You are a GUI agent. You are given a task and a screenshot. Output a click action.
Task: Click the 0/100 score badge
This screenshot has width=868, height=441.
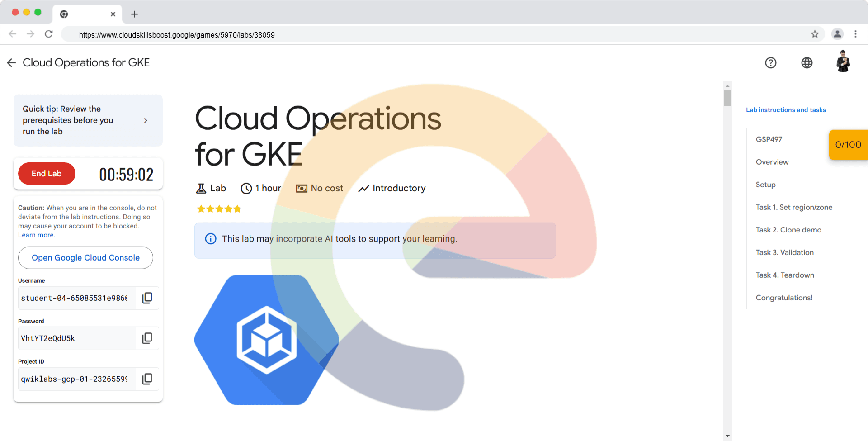[848, 145]
